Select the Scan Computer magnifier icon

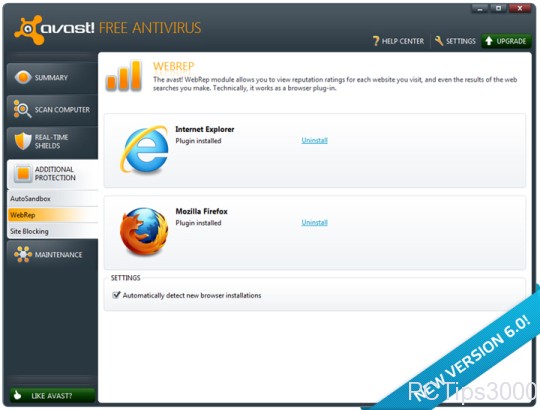coord(22,109)
